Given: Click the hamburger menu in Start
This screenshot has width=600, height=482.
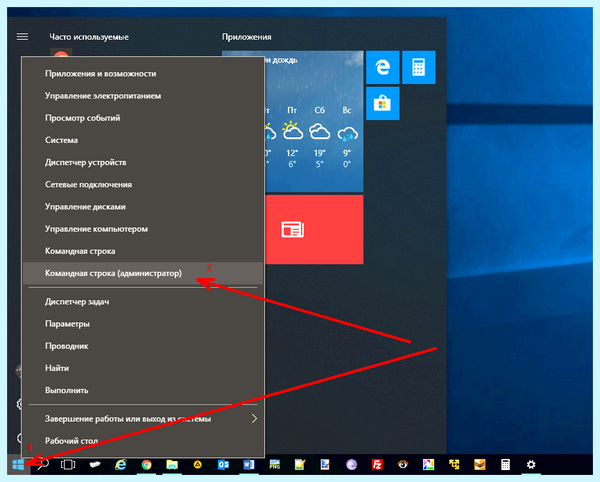Looking at the screenshot, I should point(22,36).
